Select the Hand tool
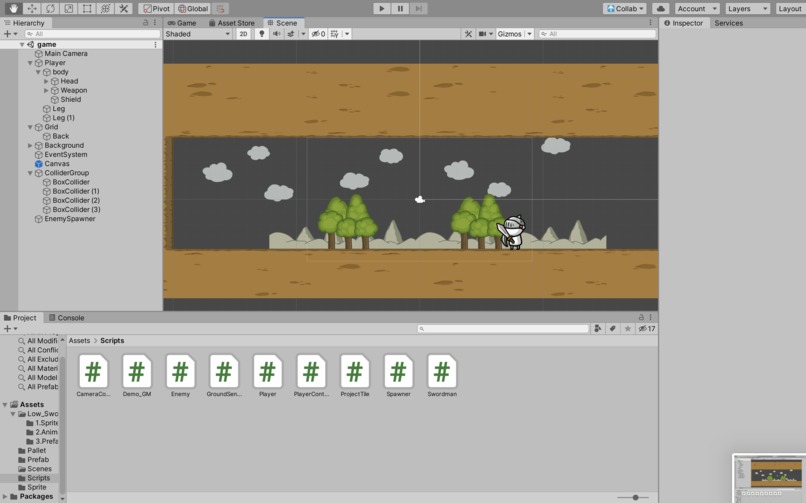806x503 pixels. [13, 8]
